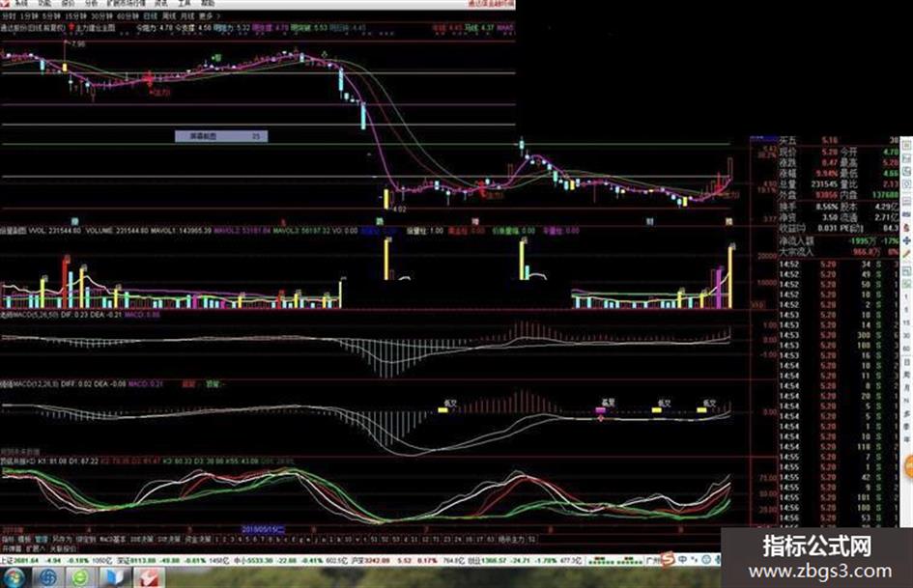Image resolution: width=913 pixels, height=588 pixels.
Task: Expand the 更多 periods list
Action: point(208,16)
